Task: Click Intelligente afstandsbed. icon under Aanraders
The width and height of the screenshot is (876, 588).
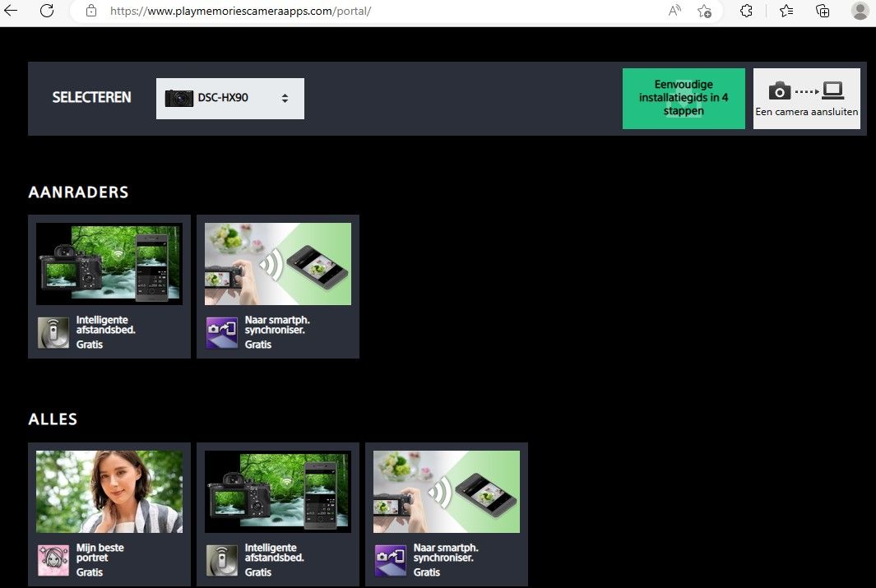Action: (53, 332)
